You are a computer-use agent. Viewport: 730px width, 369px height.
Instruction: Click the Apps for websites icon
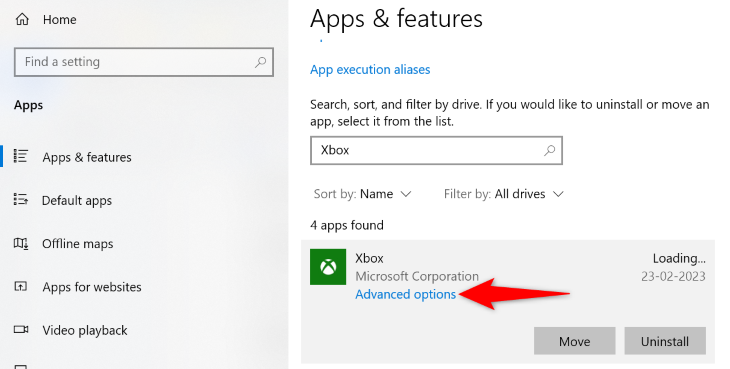click(x=21, y=286)
